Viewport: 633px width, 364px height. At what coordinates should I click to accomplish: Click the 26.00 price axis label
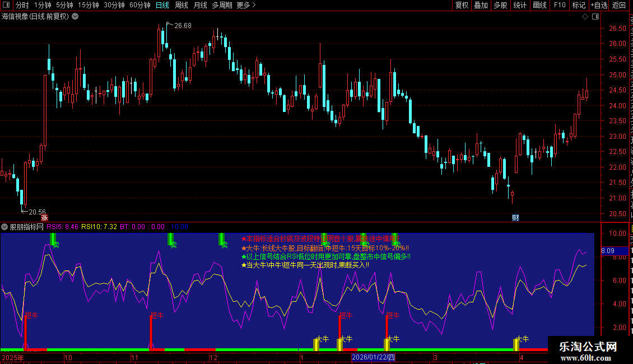click(618, 44)
